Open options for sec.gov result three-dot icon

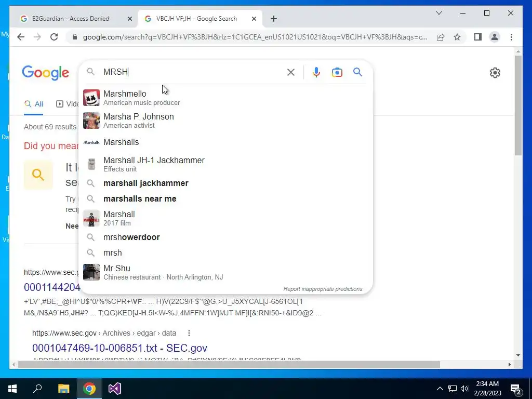tap(189, 333)
